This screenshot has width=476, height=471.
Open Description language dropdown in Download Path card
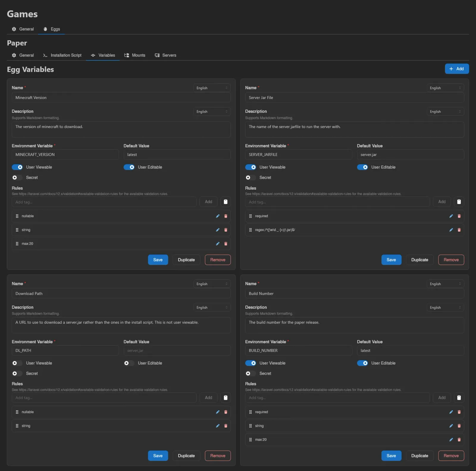(x=212, y=307)
